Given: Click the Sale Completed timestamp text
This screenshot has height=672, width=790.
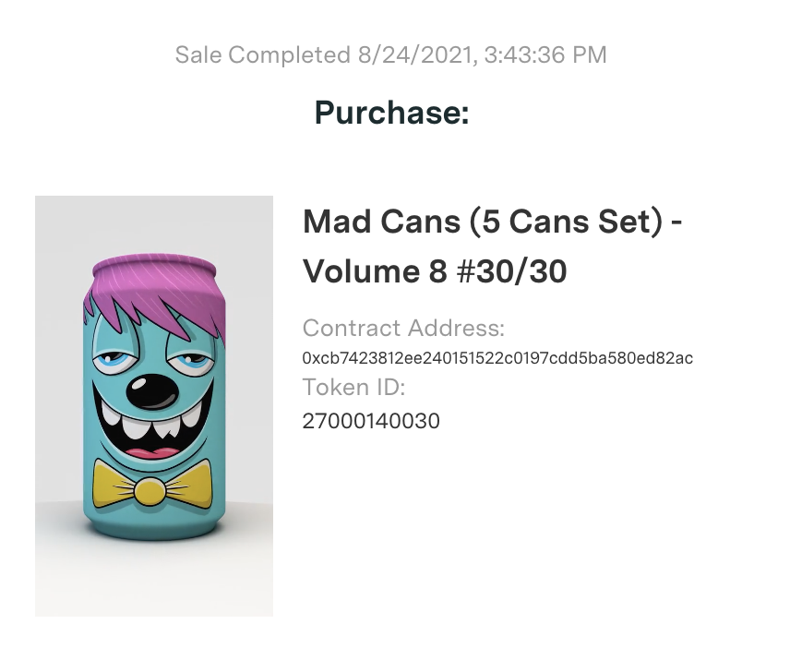Looking at the screenshot, I should pos(390,54).
